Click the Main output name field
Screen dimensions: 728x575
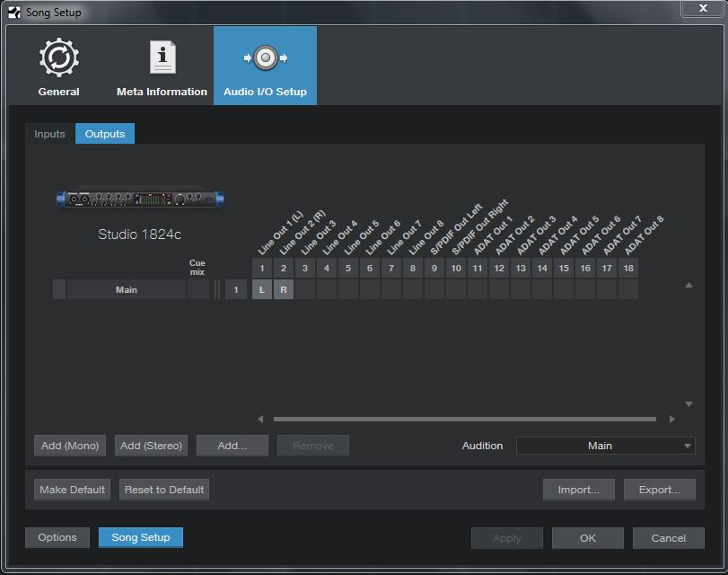coord(126,289)
